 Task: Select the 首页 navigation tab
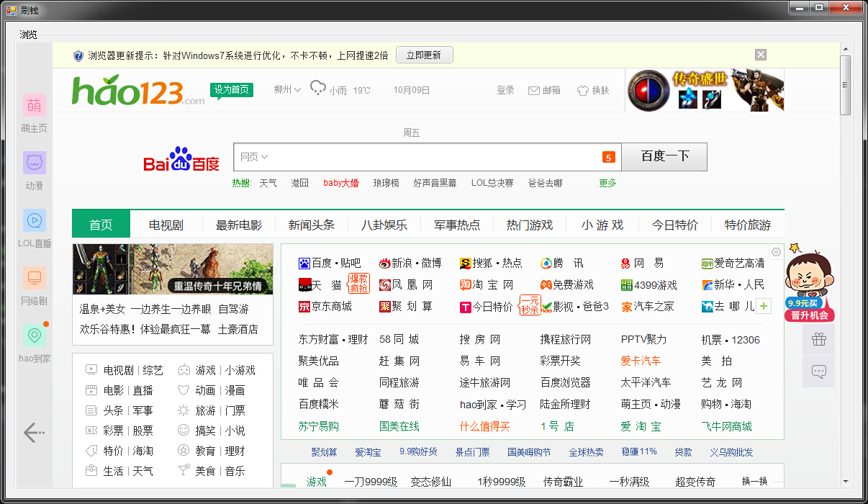[x=101, y=225]
